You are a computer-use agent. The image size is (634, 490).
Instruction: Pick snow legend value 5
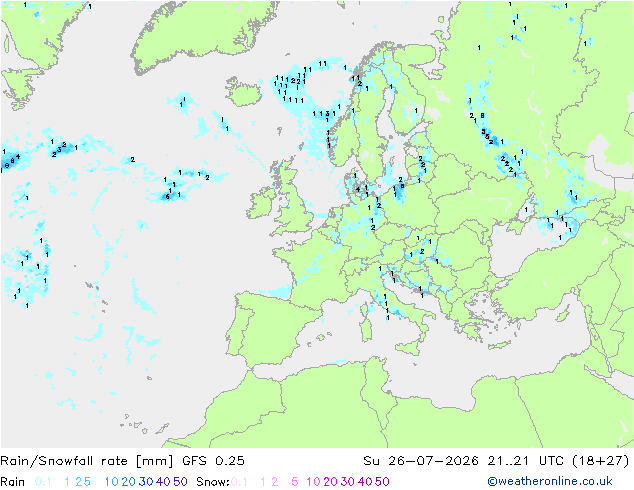pos(295,482)
